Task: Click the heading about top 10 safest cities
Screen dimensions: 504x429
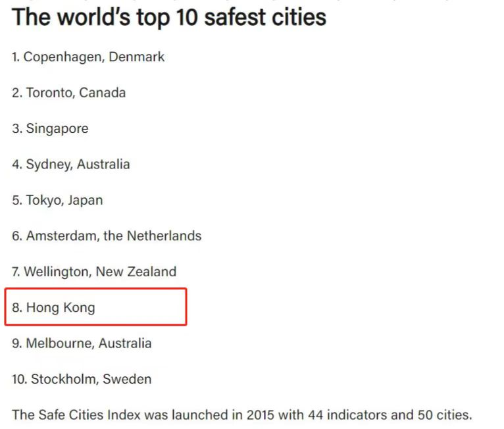Action: point(169,18)
